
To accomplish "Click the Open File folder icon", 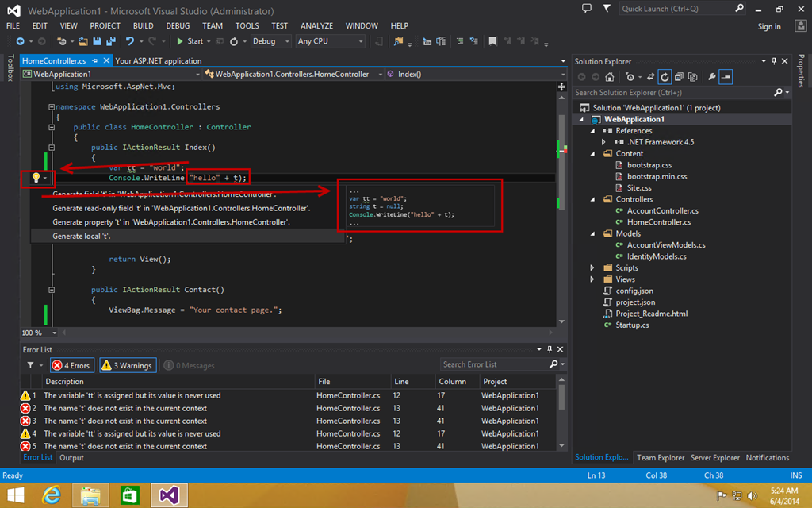I will point(82,41).
